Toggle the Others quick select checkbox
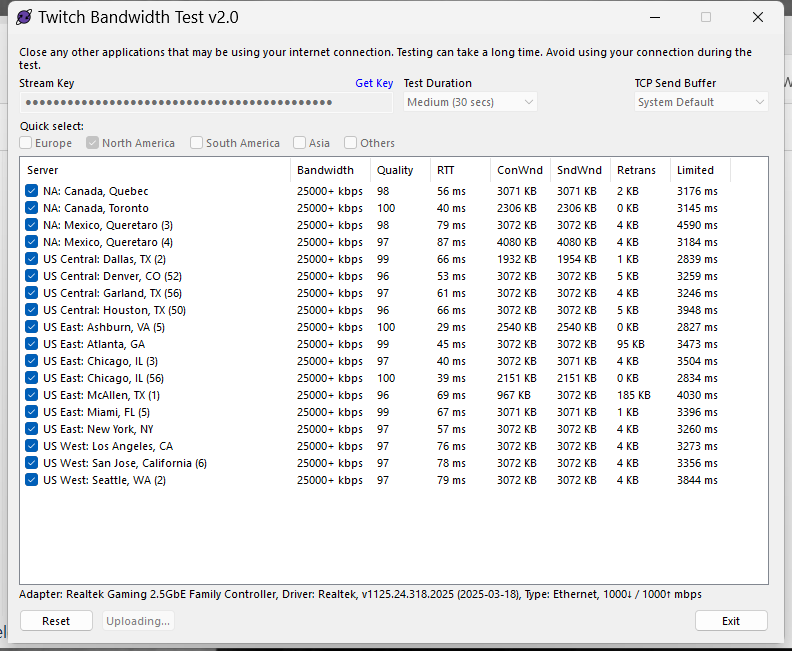The width and height of the screenshot is (792, 651). click(x=351, y=143)
